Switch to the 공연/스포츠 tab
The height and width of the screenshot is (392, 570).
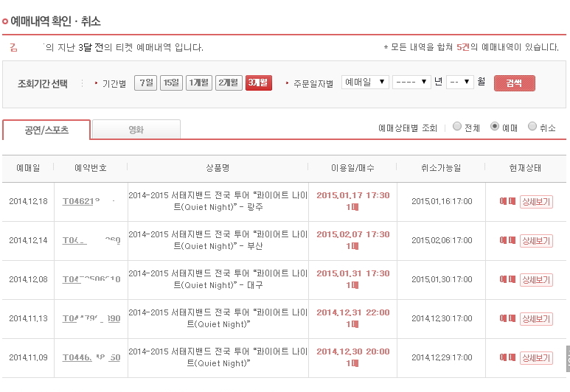click(x=46, y=130)
